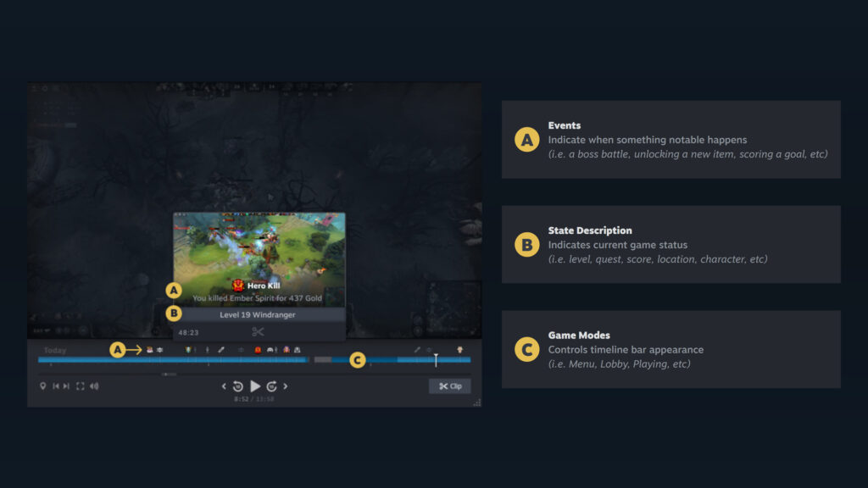
Task: Click the red Hero Kill event icon on the timeline
Action: coord(258,350)
